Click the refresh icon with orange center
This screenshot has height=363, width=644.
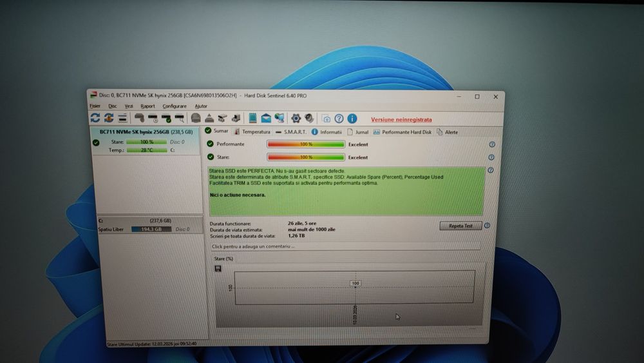click(109, 118)
